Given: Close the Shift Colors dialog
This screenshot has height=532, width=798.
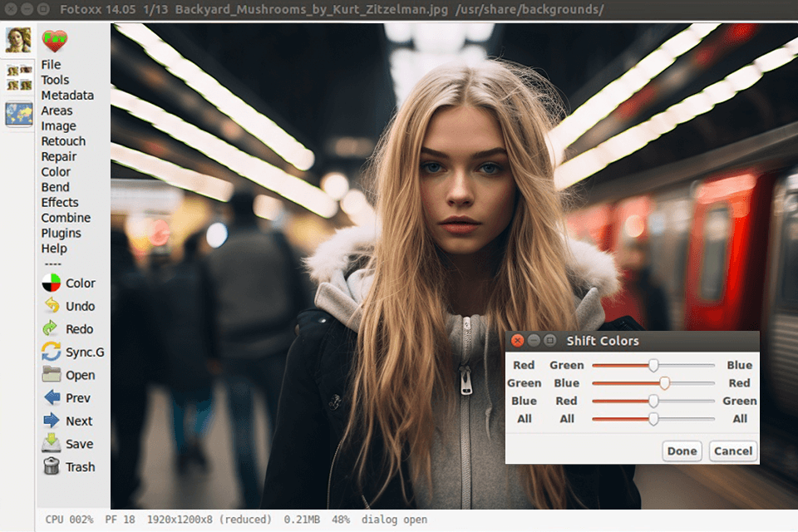Looking at the screenshot, I should tap(518, 341).
